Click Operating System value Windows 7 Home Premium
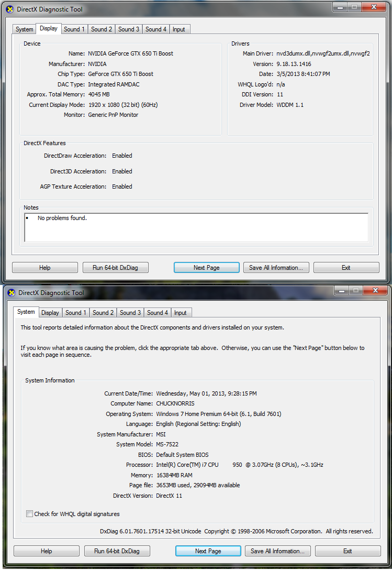 pos(218,414)
